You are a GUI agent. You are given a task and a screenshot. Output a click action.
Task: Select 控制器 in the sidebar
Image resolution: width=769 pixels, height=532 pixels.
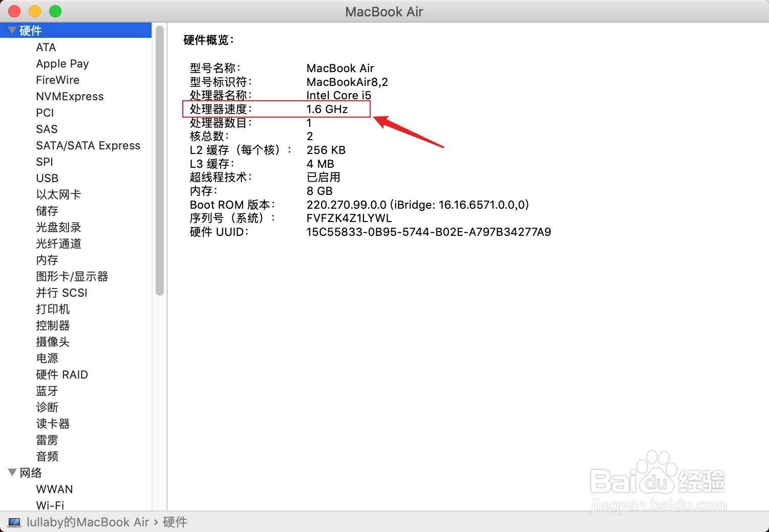53,325
